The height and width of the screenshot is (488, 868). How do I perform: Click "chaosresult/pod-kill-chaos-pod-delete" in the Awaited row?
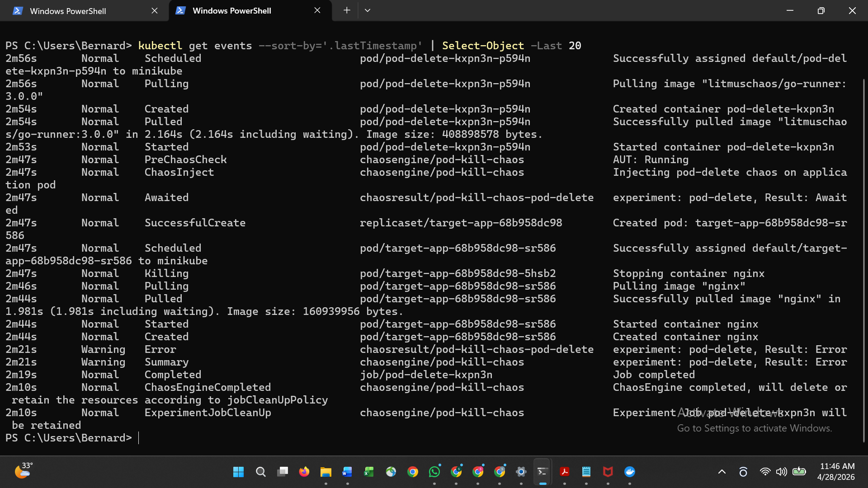[x=477, y=197]
